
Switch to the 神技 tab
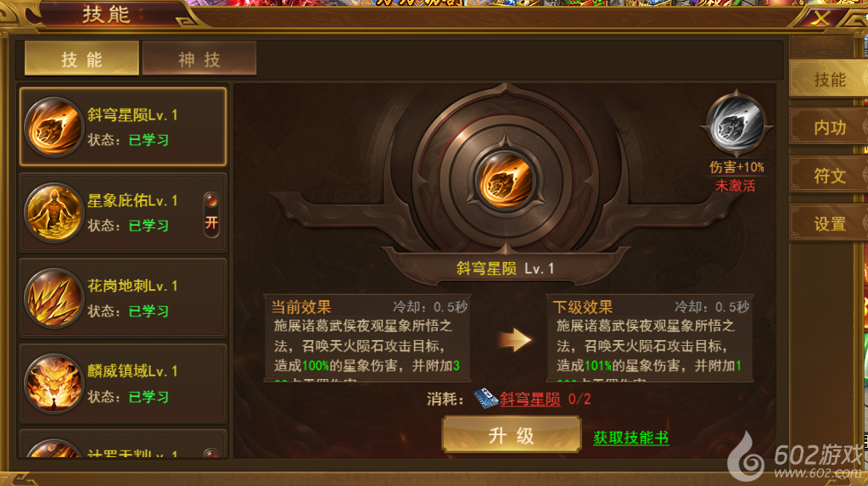(199, 59)
